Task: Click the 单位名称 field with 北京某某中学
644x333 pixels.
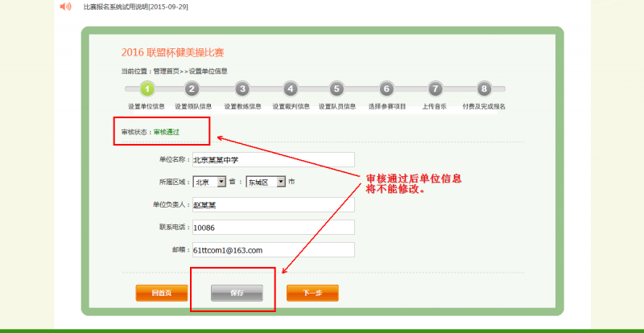Action: tap(272, 160)
